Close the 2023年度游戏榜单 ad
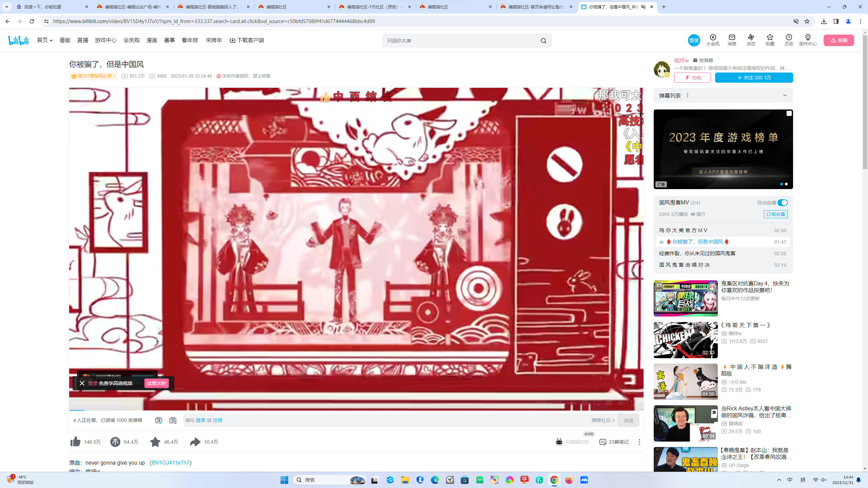868x488 pixels. click(789, 113)
